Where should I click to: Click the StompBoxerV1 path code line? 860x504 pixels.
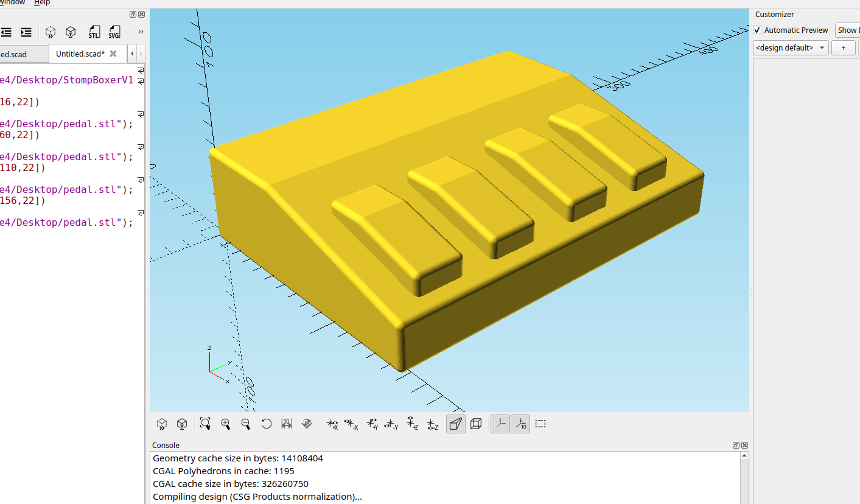[x=67, y=80]
